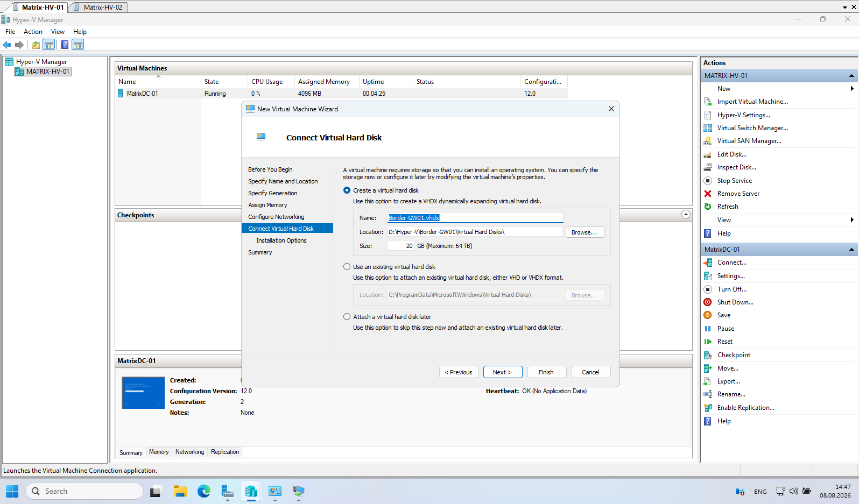This screenshot has height=504, width=859.
Task: Expand the View submenu in Actions
Action: [x=851, y=220]
